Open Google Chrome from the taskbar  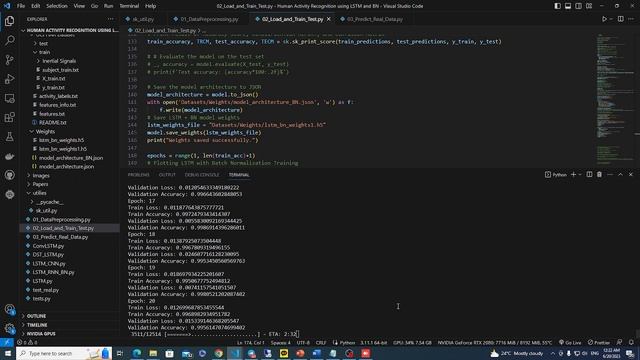[219, 353]
